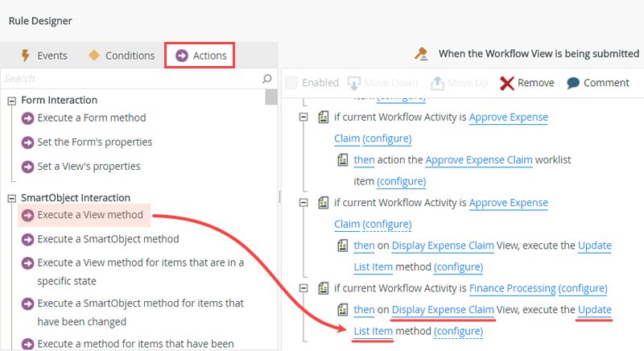The width and height of the screenshot is (644, 351).
Task: Click 'then' link in the worklist action row
Action: 365,159
